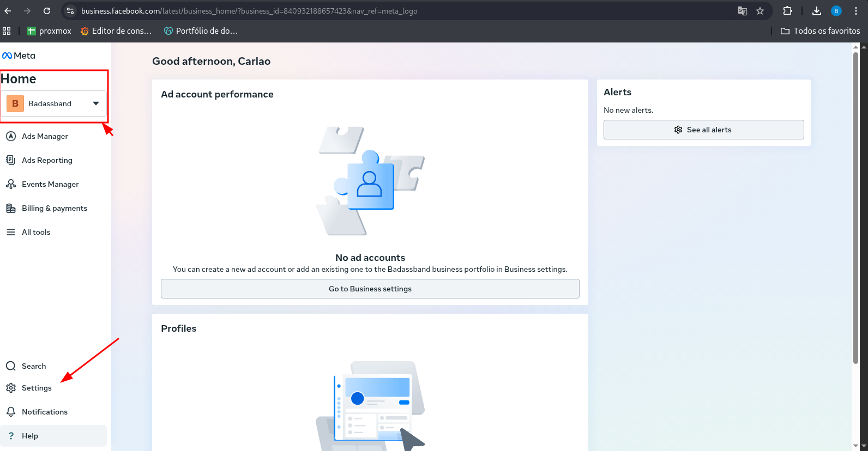Click the Meta logo
868x451 pixels.
(19, 56)
